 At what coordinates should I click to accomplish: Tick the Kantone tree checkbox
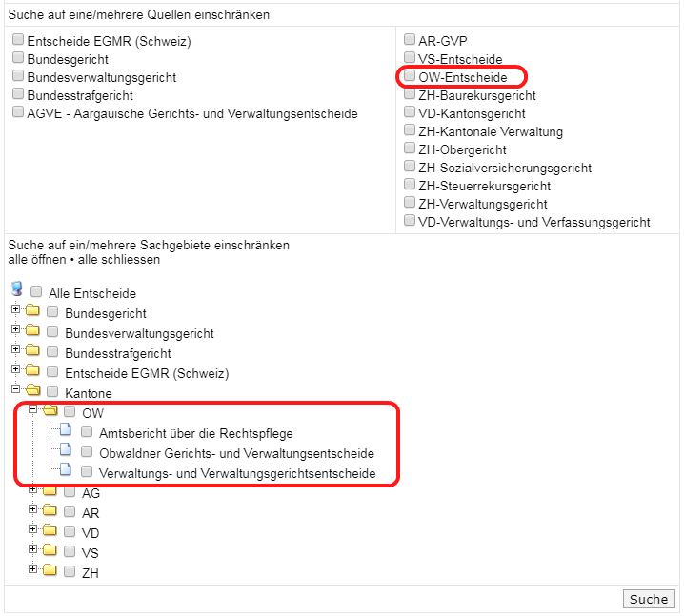coord(52,391)
